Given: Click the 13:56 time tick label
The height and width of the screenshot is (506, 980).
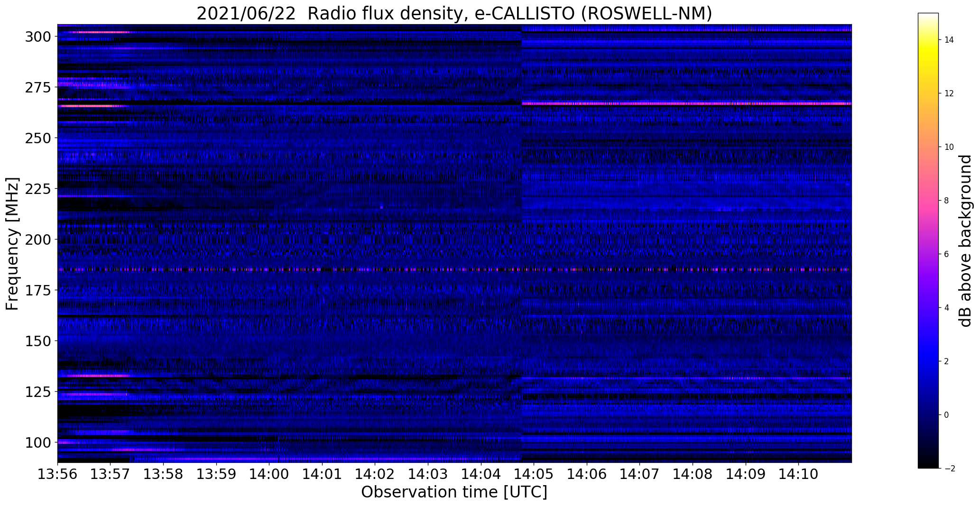Looking at the screenshot, I should click(57, 474).
